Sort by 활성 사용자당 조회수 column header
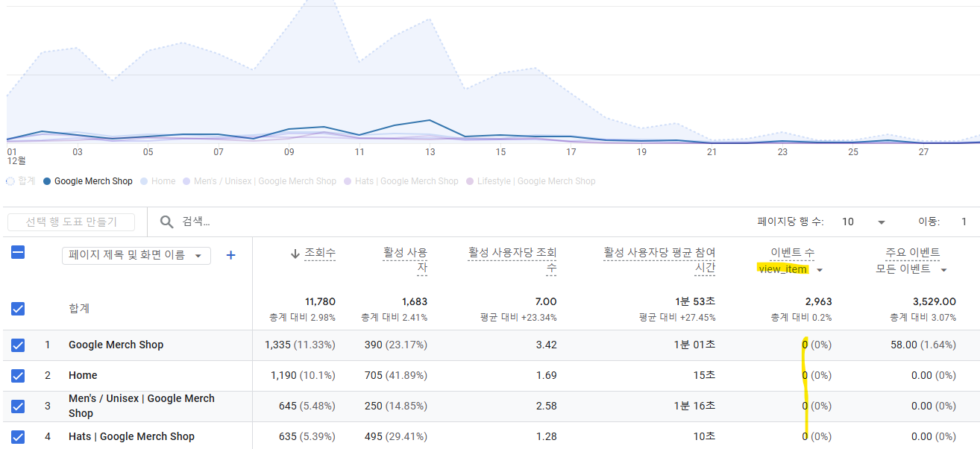 coord(512,260)
